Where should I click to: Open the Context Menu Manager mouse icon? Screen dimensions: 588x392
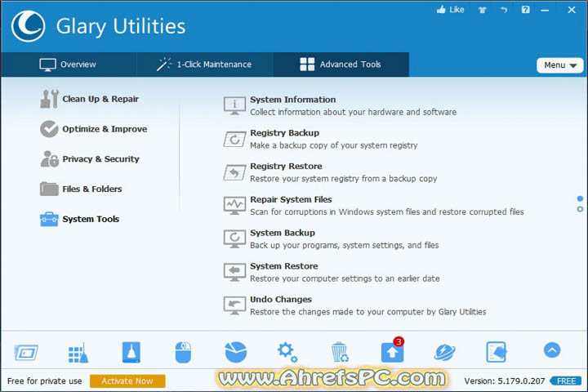pyautogui.click(x=183, y=352)
